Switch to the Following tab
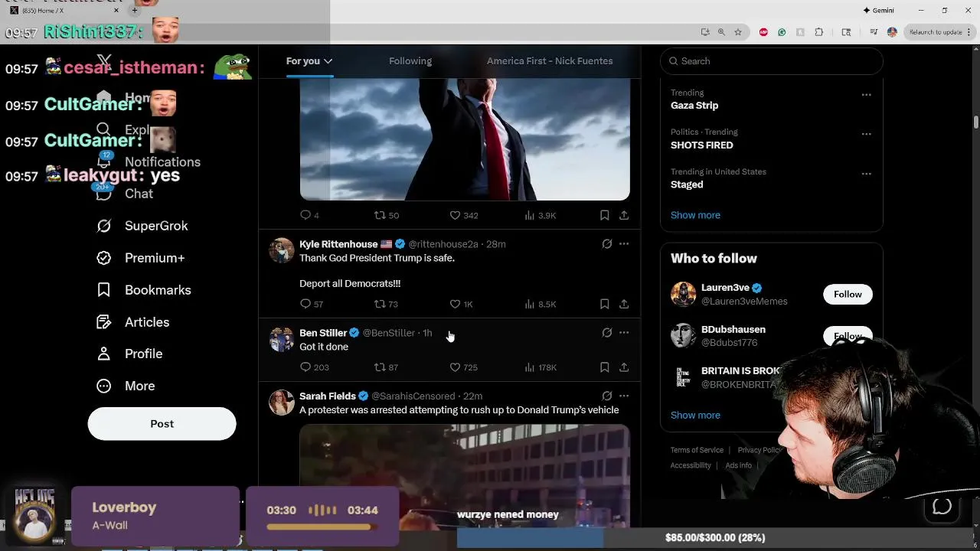 (410, 61)
